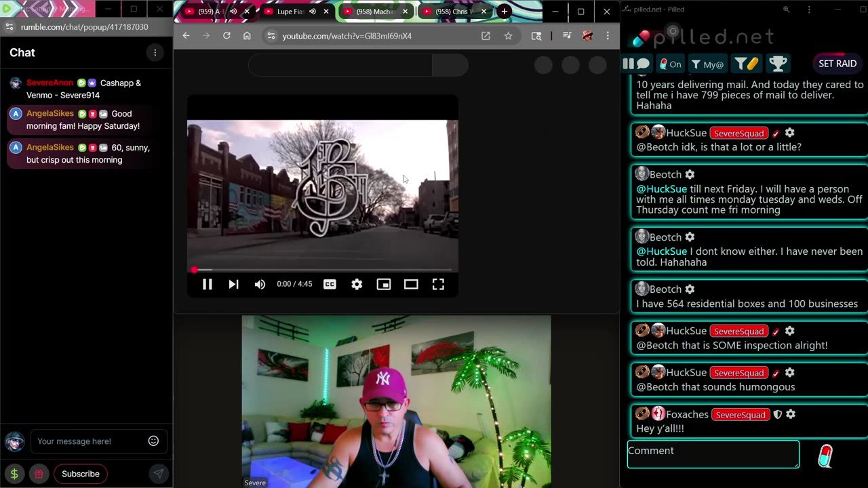868x488 pixels.
Task: Close the '(958) Machin' tab
Action: coord(405,12)
